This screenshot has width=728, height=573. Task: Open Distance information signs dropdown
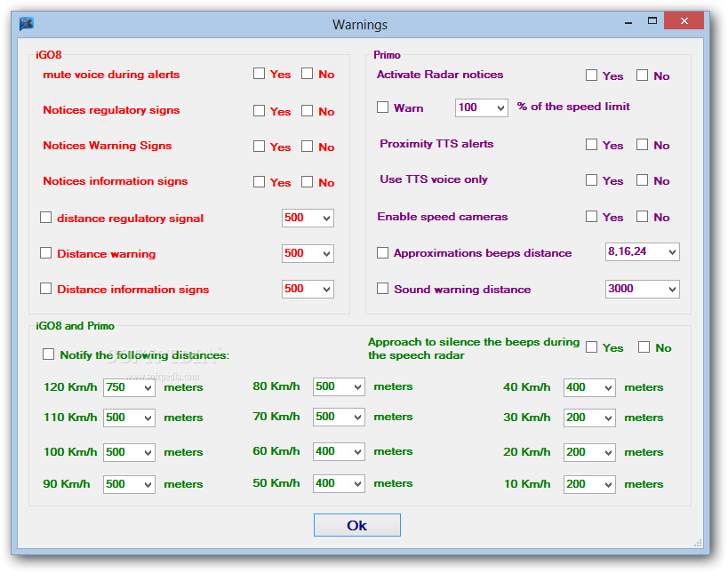click(x=308, y=289)
